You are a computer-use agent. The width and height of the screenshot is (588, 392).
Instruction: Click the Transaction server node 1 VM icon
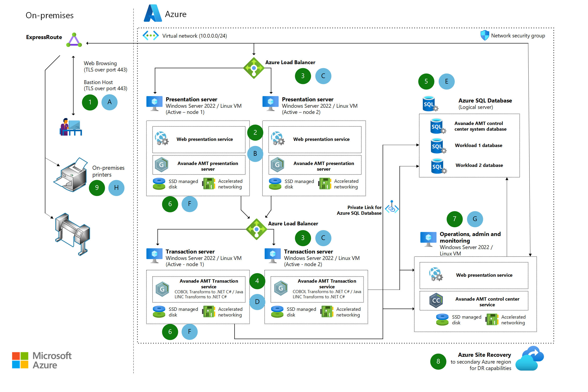(155, 256)
